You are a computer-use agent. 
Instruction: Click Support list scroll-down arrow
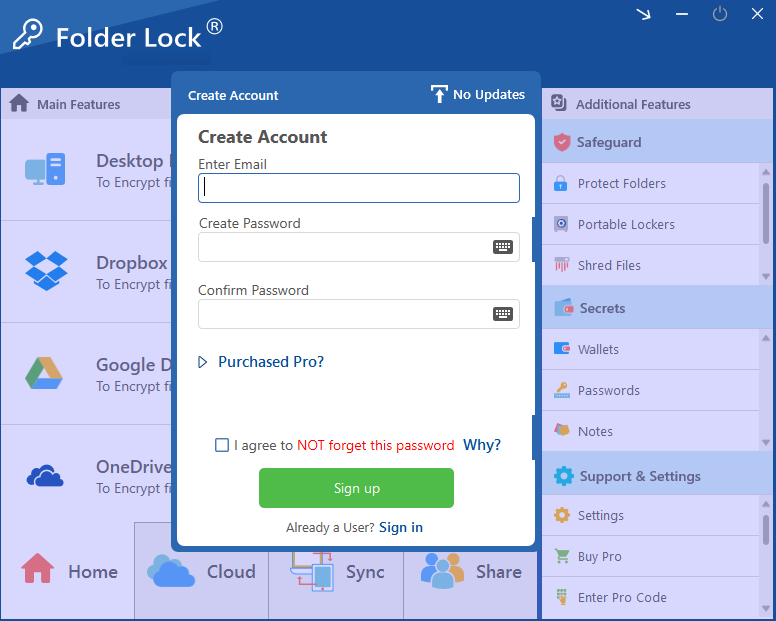766,608
